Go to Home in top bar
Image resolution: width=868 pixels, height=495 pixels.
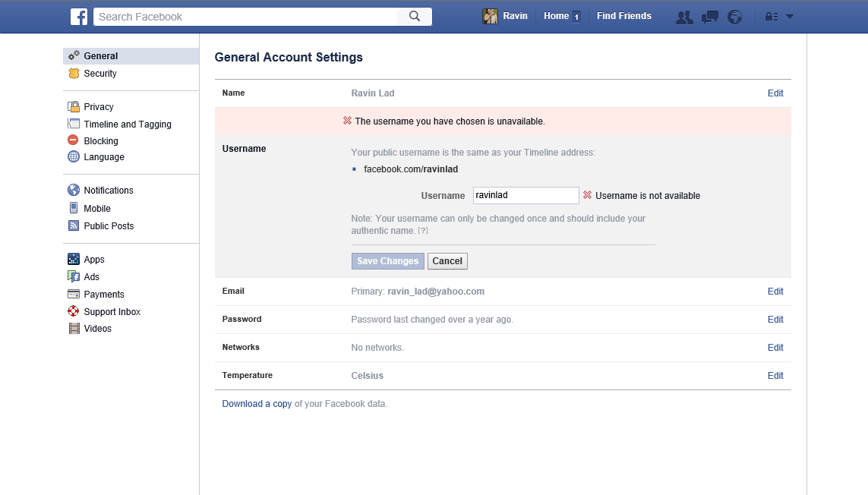coord(557,16)
